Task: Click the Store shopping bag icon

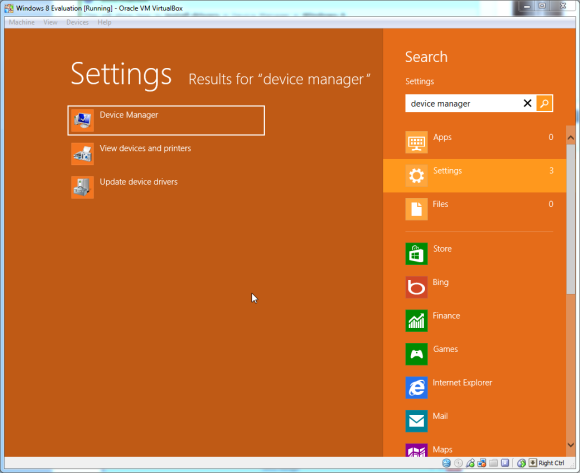Action: click(417, 254)
